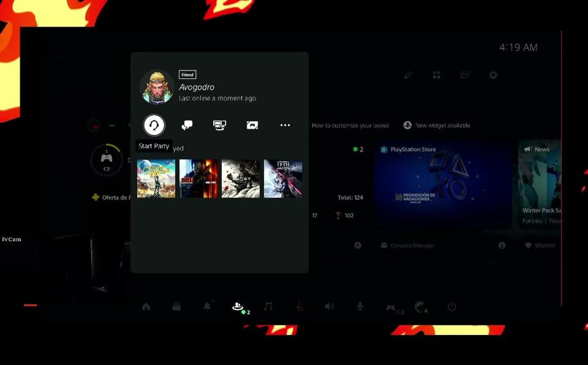Open New widget available notice

(437, 126)
